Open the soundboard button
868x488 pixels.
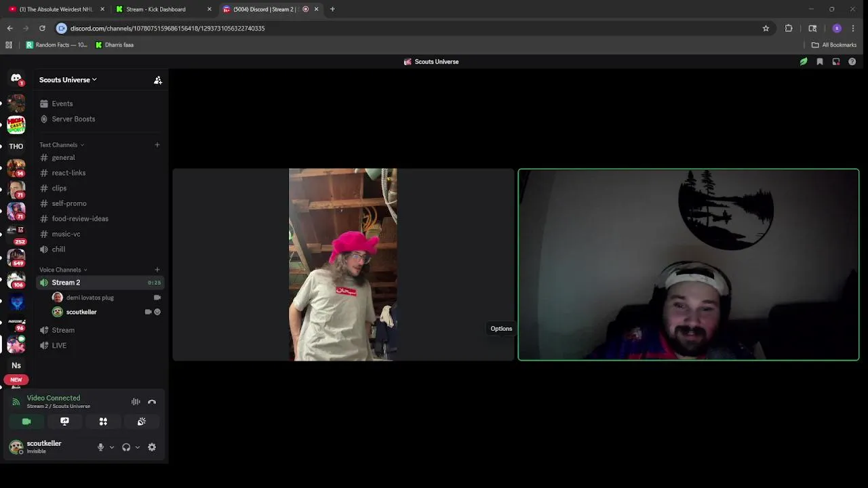pos(142,422)
